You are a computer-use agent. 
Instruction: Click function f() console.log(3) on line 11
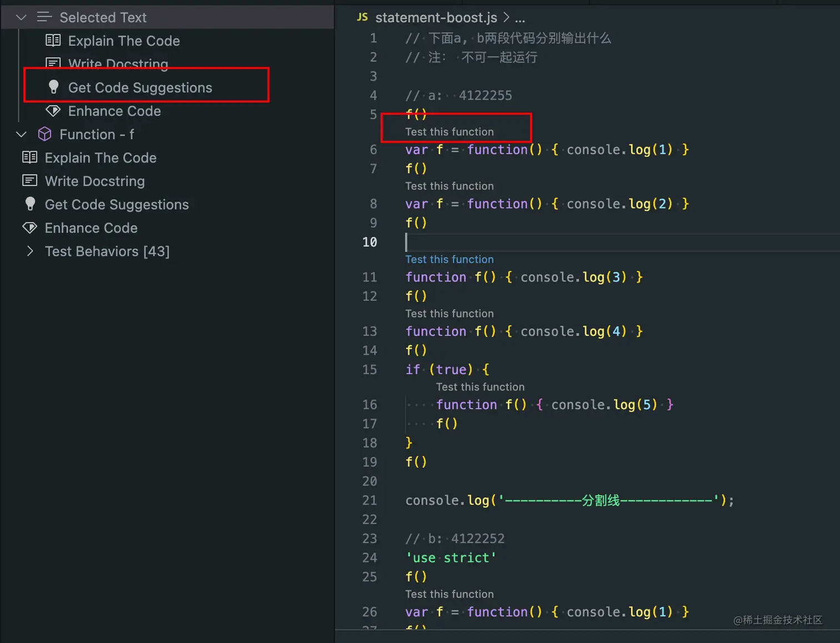524,277
